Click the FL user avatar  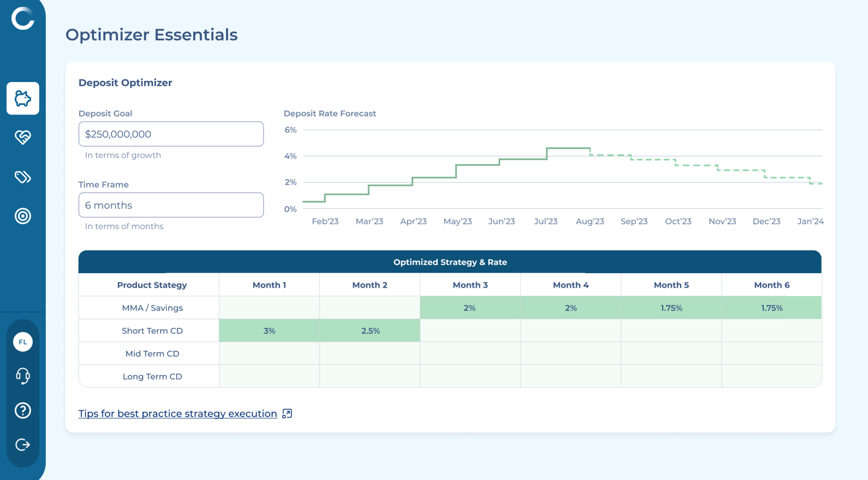tap(23, 342)
